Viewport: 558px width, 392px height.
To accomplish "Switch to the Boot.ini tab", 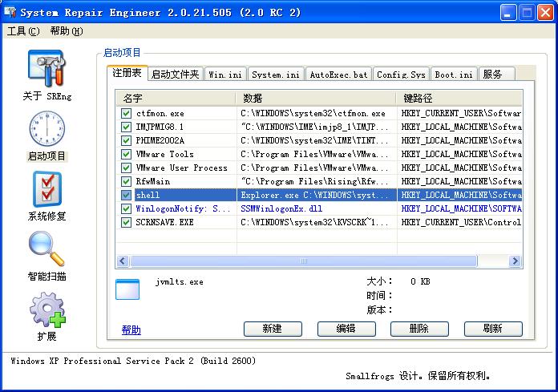I will [x=454, y=75].
